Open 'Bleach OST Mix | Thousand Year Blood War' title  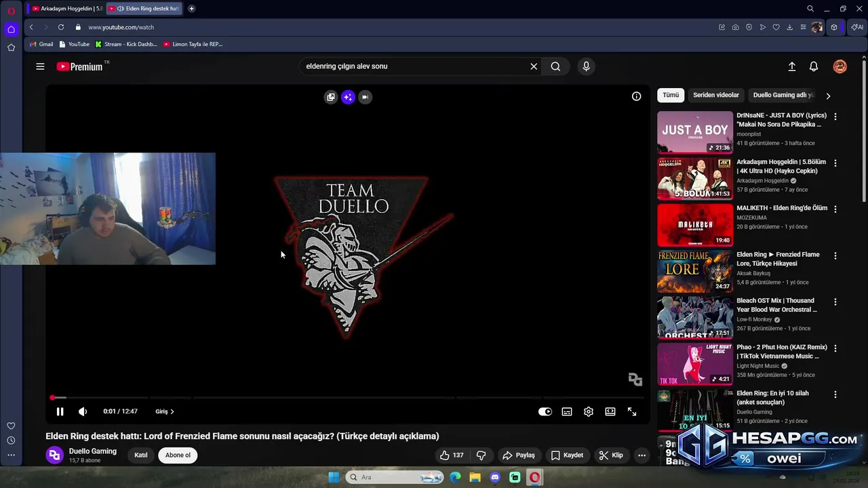[776, 305]
